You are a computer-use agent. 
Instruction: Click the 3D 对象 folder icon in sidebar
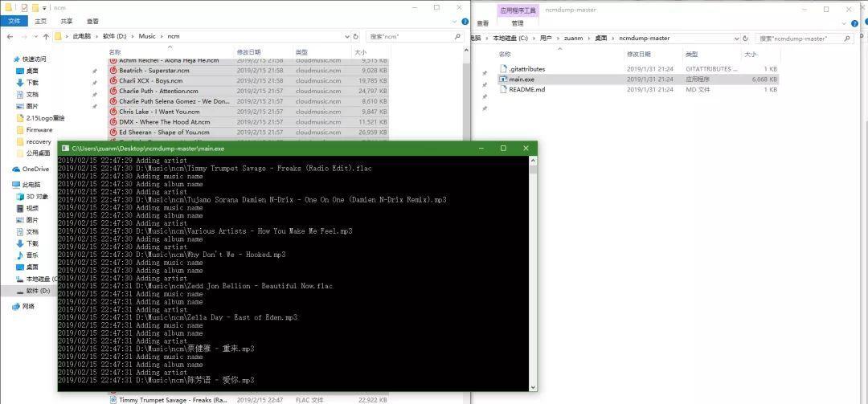point(20,197)
